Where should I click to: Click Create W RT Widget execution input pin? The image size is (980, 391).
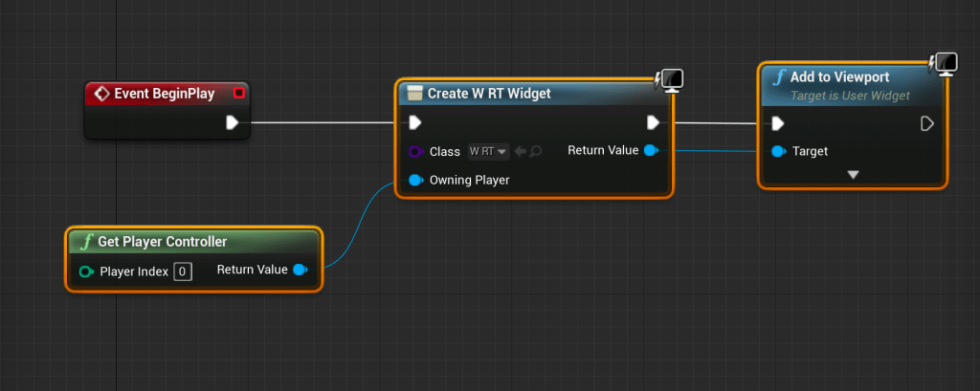(x=415, y=122)
